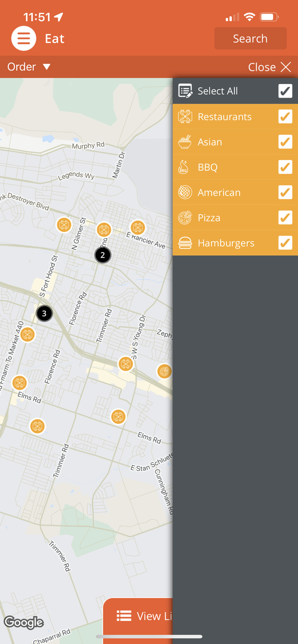Tap the Search button
298x644 pixels.
(250, 39)
